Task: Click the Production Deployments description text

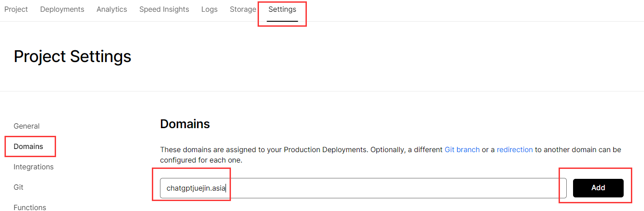Action: click(x=390, y=155)
